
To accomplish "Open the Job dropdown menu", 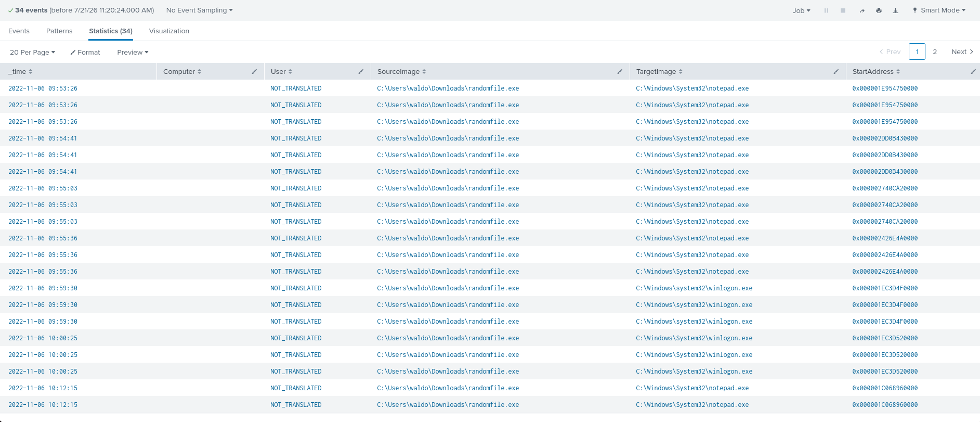I will click(801, 10).
